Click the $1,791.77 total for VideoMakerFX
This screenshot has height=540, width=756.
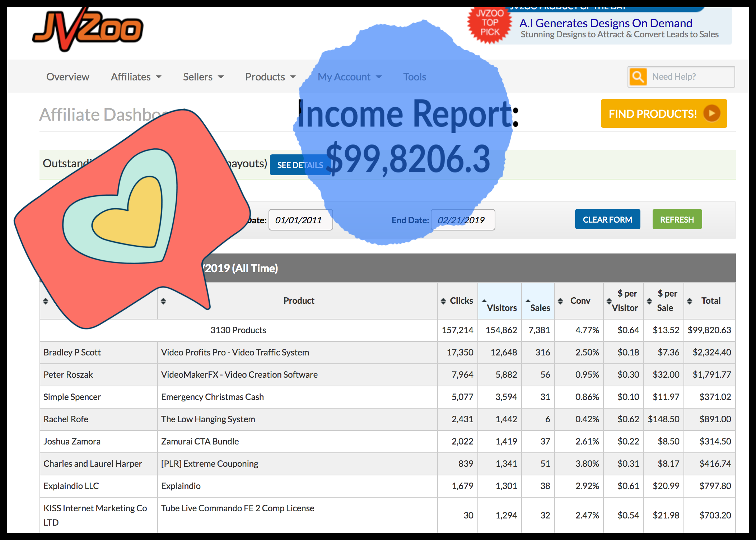(709, 374)
